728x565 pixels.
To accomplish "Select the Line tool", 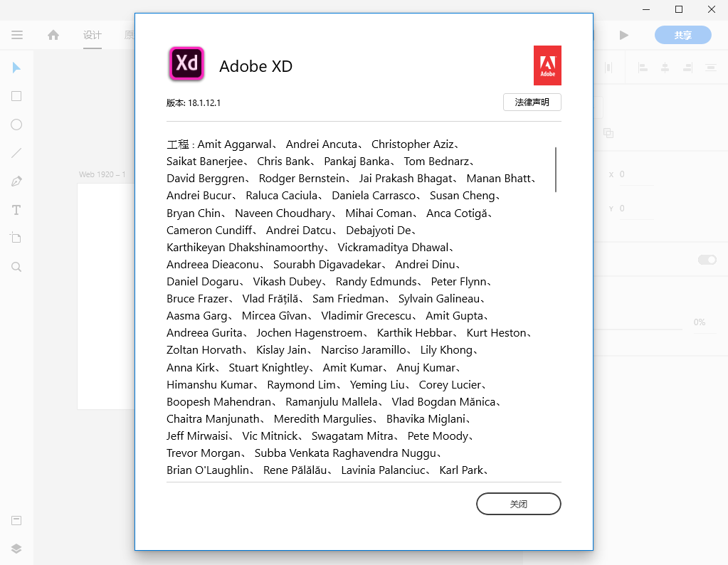I will [16, 152].
